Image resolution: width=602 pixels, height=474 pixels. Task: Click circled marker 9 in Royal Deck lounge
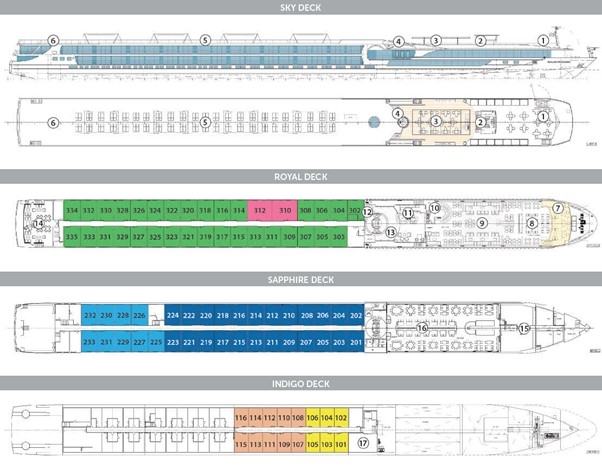[x=482, y=223]
